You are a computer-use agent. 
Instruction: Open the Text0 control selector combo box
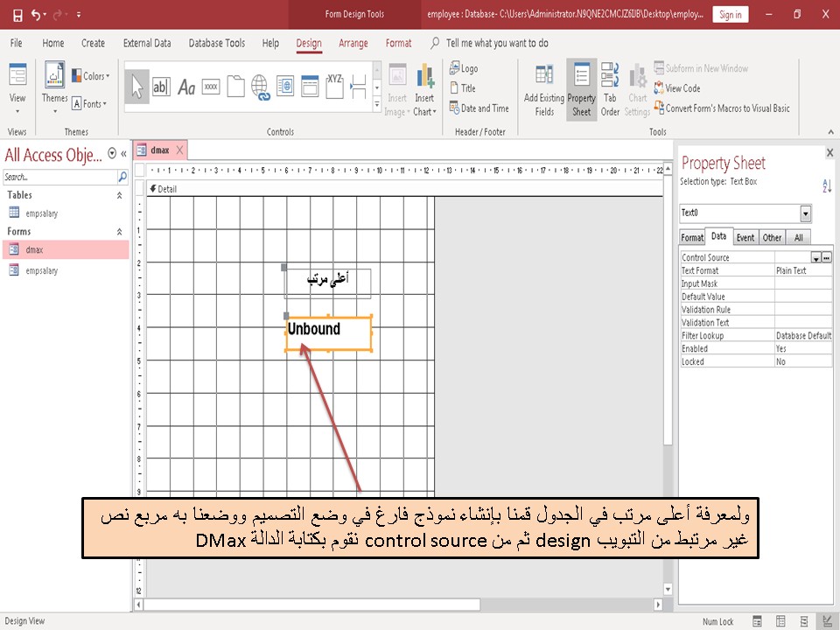[x=806, y=213]
